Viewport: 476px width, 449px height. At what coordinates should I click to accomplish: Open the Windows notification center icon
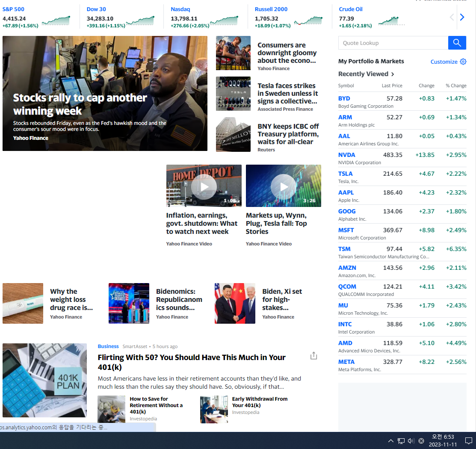[x=469, y=440]
